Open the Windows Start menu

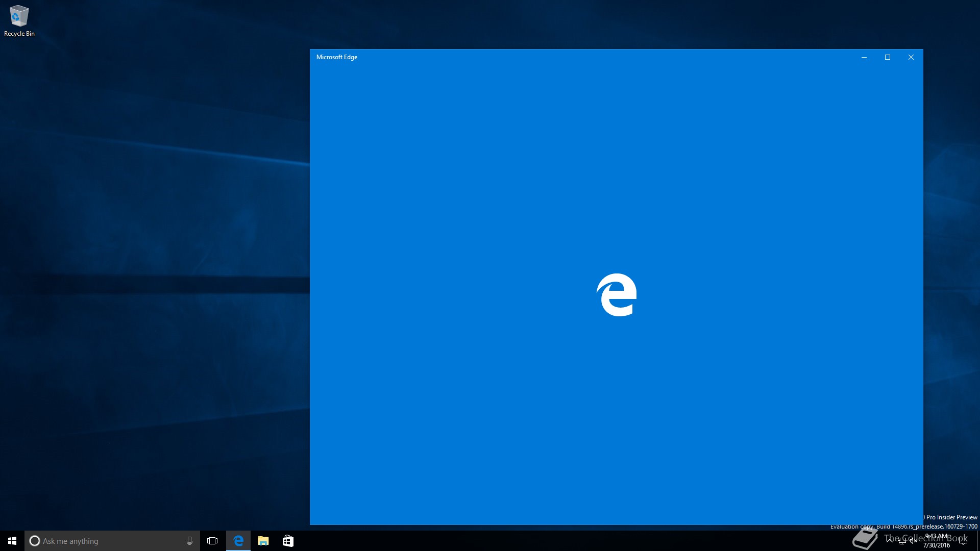pos(12,541)
